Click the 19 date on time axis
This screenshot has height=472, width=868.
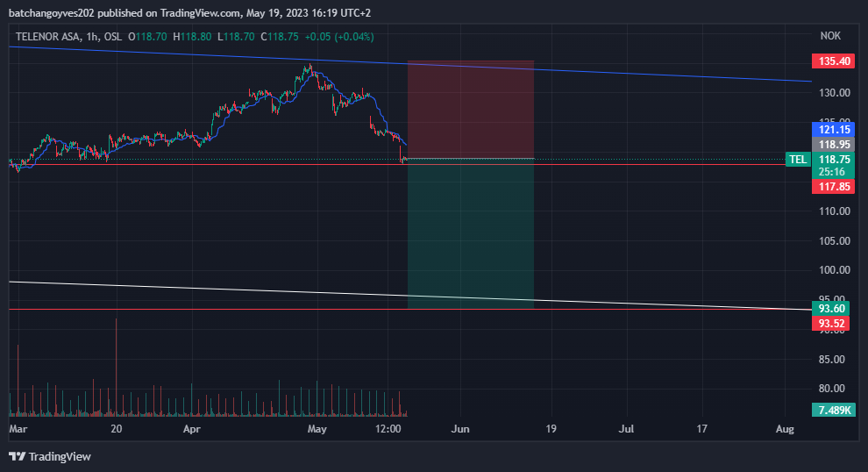[551, 429]
